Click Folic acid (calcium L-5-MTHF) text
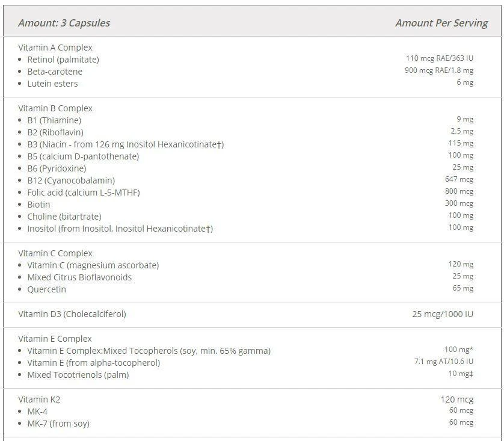Screen dimensions: 504x441 pyautogui.click(x=84, y=193)
